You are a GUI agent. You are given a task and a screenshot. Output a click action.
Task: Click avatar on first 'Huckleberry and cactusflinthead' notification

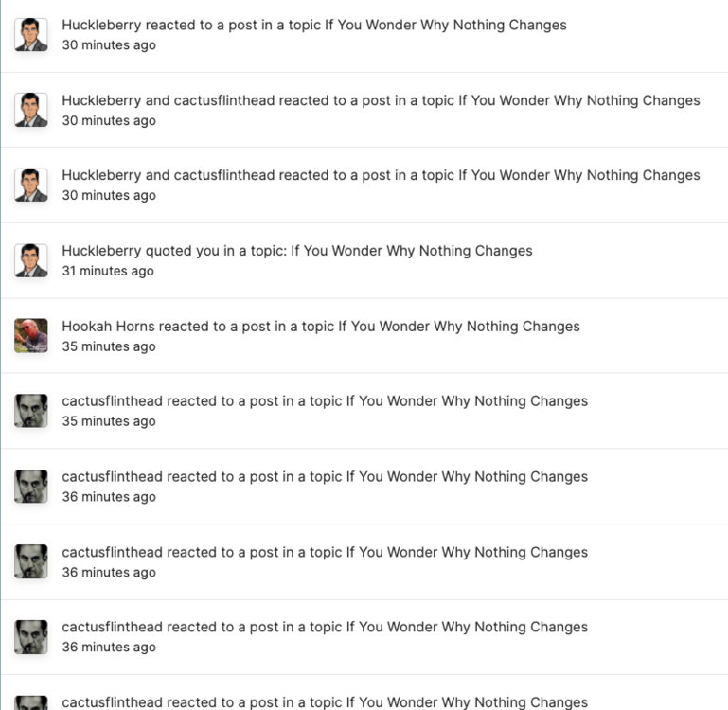click(31, 110)
